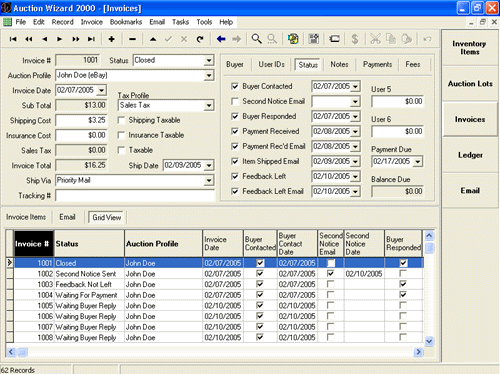The width and height of the screenshot is (500, 374).
Task: Click the dollar sign payment icon
Action: 355,39
